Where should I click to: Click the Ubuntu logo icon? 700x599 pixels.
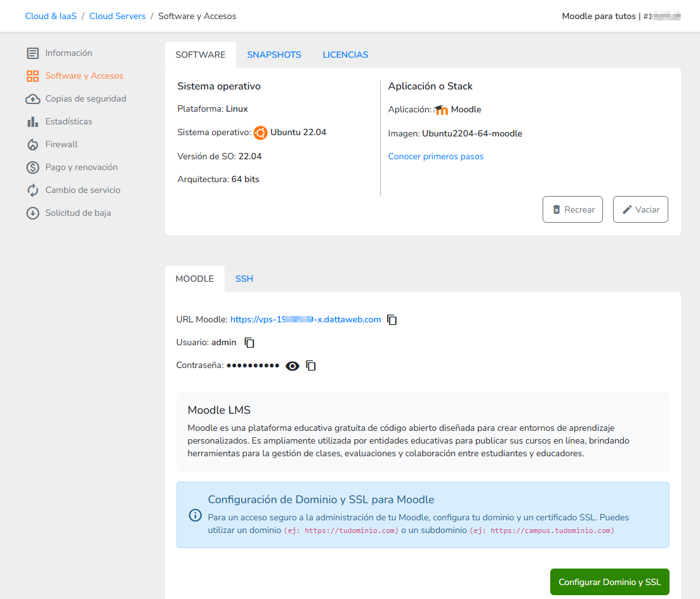(x=260, y=133)
